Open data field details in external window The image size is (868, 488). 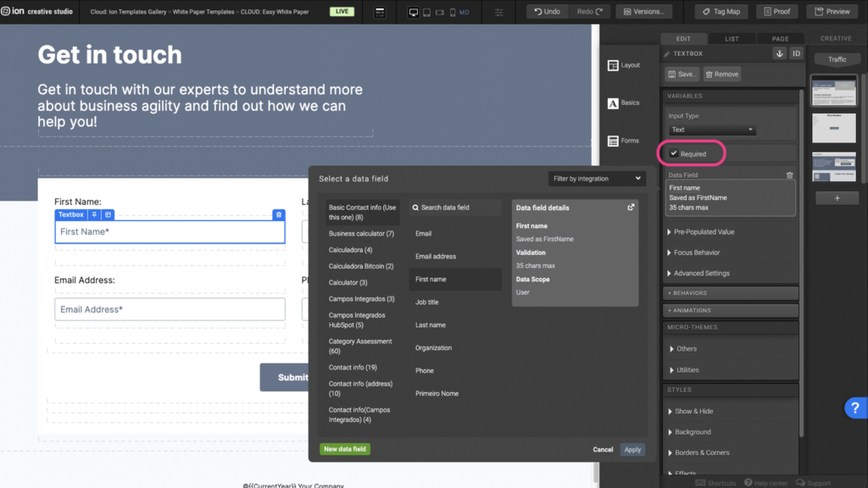(631, 208)
